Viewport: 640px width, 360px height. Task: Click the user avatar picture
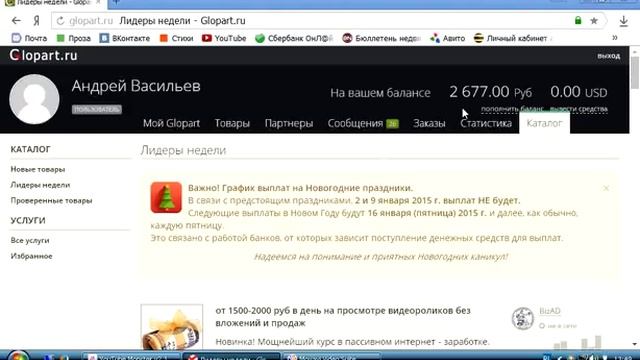pos(34,99)
